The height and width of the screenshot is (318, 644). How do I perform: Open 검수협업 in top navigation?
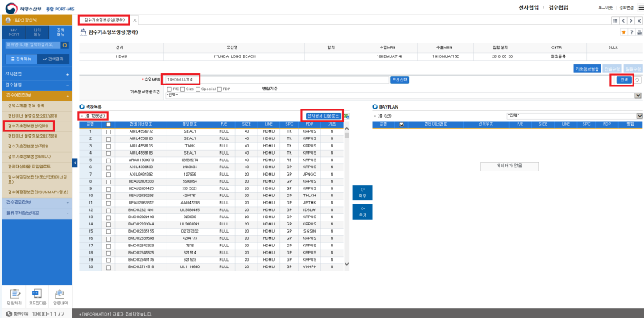558,8
